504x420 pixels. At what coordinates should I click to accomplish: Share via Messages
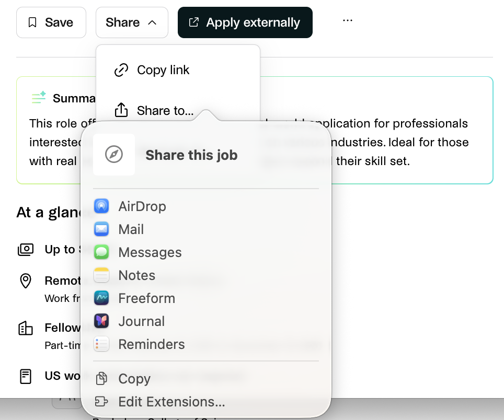click(x=205, y=252)
